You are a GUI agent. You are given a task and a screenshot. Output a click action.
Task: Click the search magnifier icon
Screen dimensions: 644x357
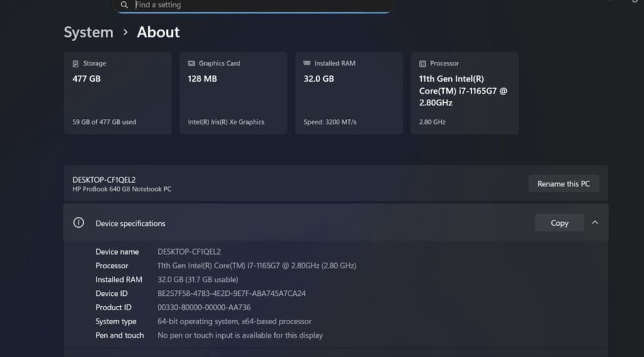pyautogui.click(x=124, y=5)
